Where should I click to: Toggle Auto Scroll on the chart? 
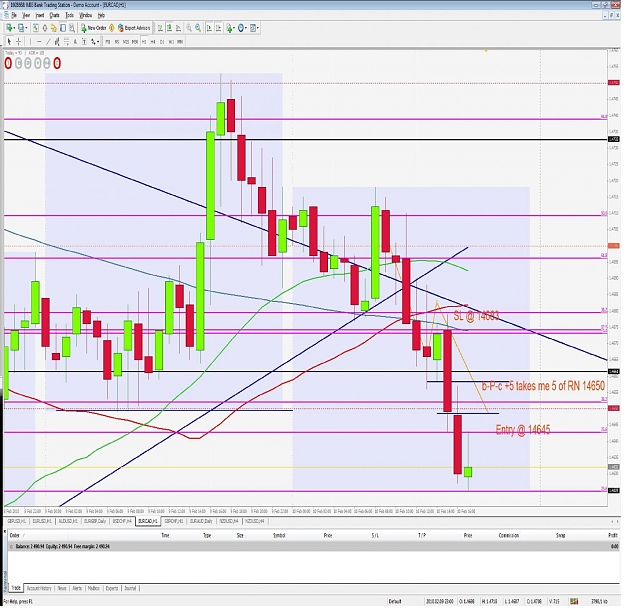pyautogui.click(x=209, y=28)
